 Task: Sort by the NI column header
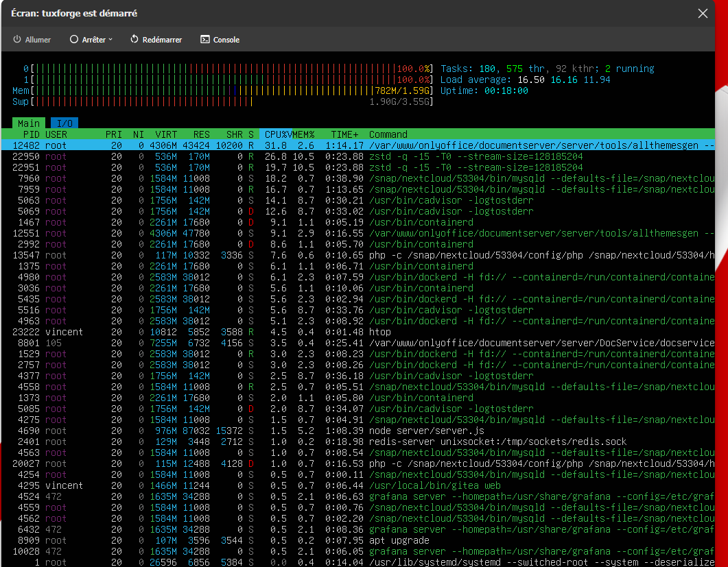(139, 134)
